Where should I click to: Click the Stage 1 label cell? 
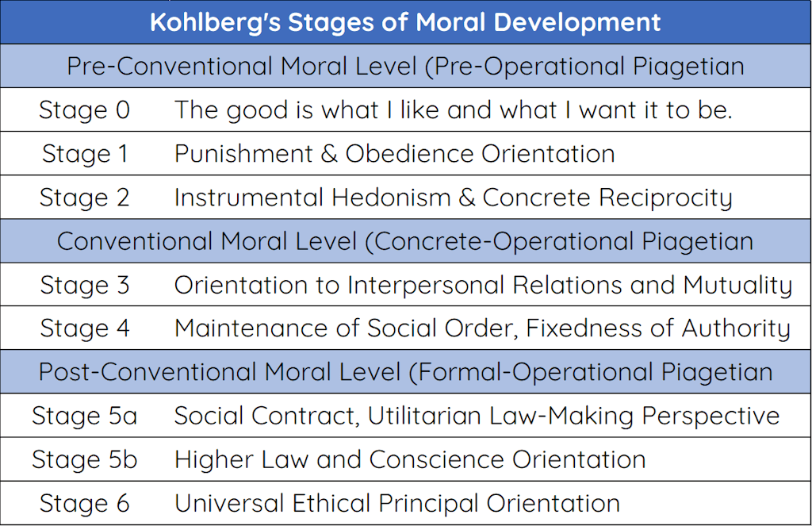click(84, 153)
